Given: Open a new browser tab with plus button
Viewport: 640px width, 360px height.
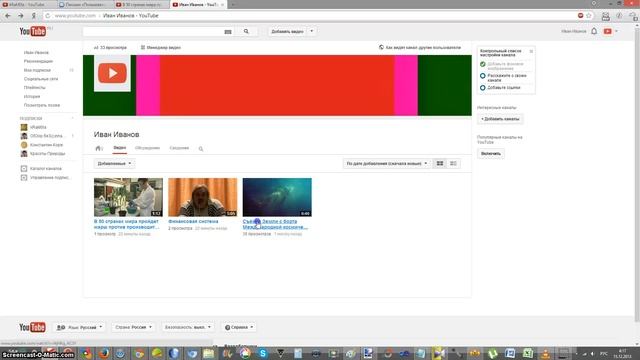Looking at the screenshot, I should click(x=233, y=4).
